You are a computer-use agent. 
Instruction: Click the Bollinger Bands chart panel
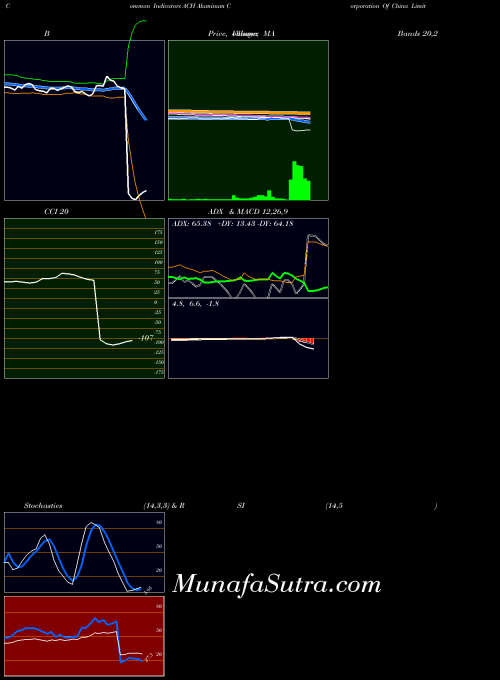[x=85, y=121]
